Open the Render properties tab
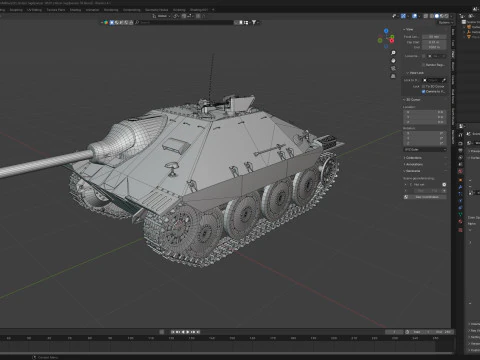This screenshot has width=480, height=360. click(x=460, y=143)
